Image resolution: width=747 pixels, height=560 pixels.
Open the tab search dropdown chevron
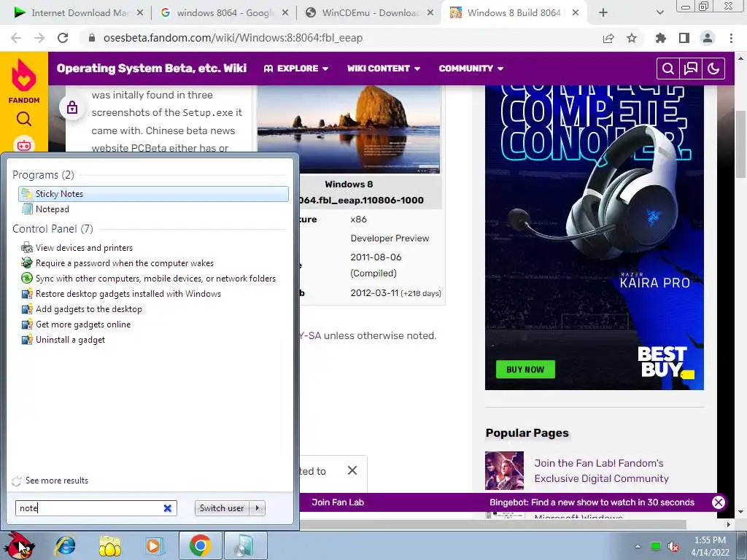coord(659,13)
